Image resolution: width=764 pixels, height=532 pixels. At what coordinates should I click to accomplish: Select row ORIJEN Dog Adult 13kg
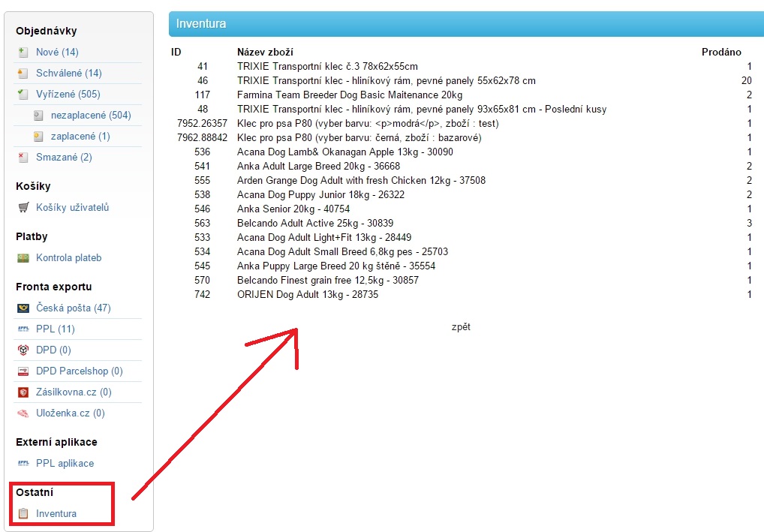pyautogui.click(x=308, y=294)
